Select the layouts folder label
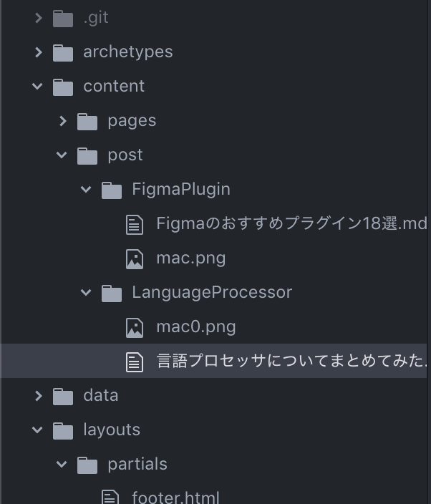 tap(112, 430)
